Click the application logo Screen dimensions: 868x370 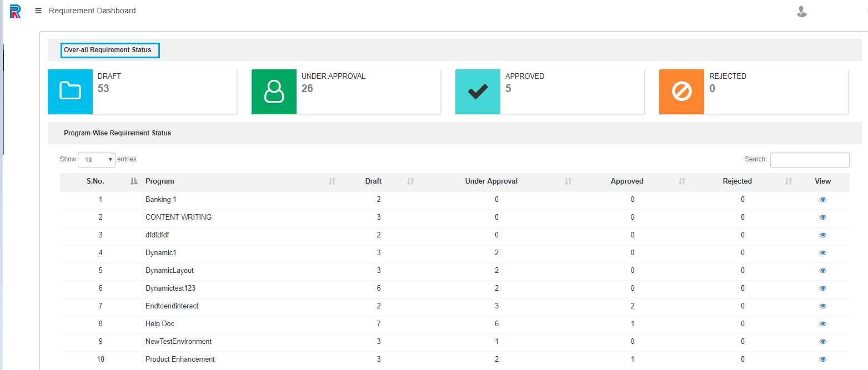click(x=14, y=11)
